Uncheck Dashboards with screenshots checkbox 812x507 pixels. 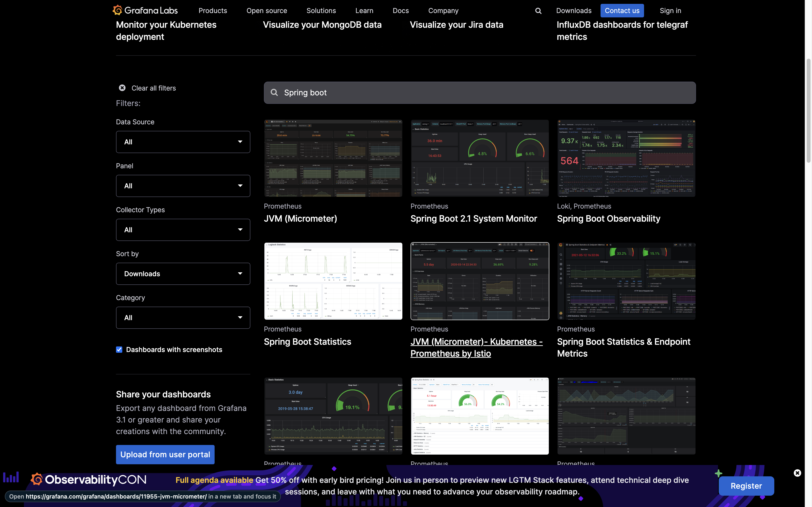pyautogui.click(x=119, y=350)
